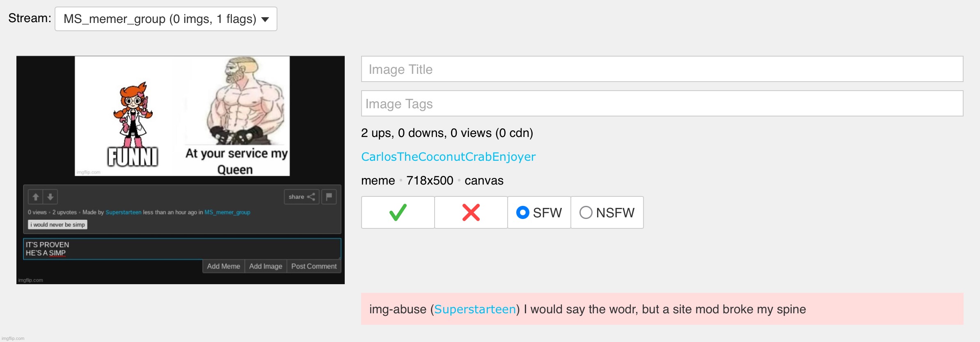
Task: Click the MS_memer_group link in the meme
Action: coord(227,212)
